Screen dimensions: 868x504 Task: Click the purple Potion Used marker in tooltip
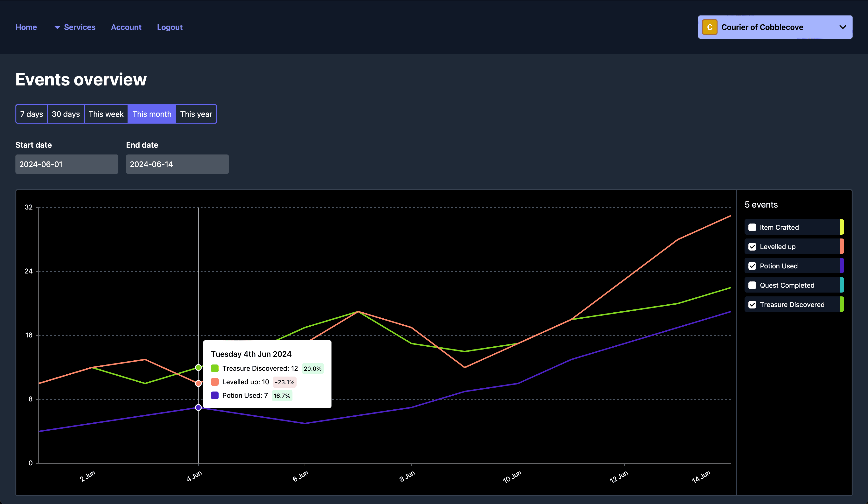215,395
